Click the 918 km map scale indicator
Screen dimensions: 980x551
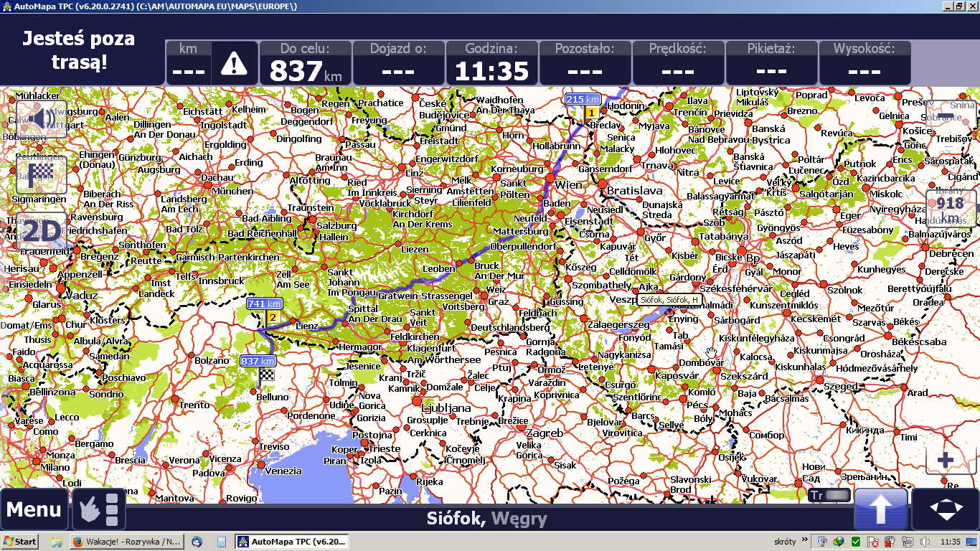pyautogui.click(x=950, y=209)
